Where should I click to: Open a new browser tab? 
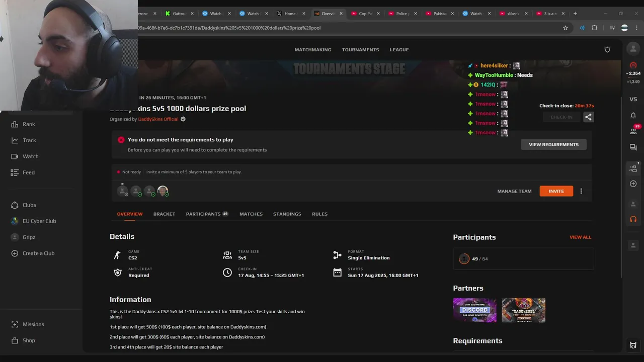pyautogui.click(x=576, y=14)
